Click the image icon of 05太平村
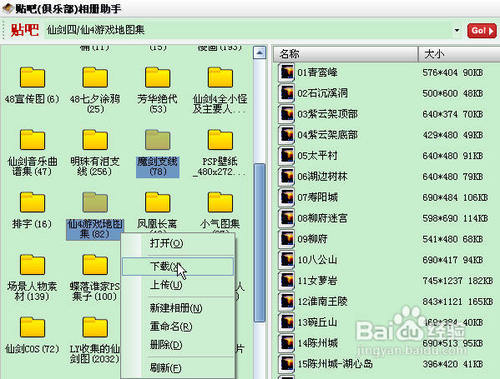Screen dimensions: 500x379 click(x=287, y=155)
